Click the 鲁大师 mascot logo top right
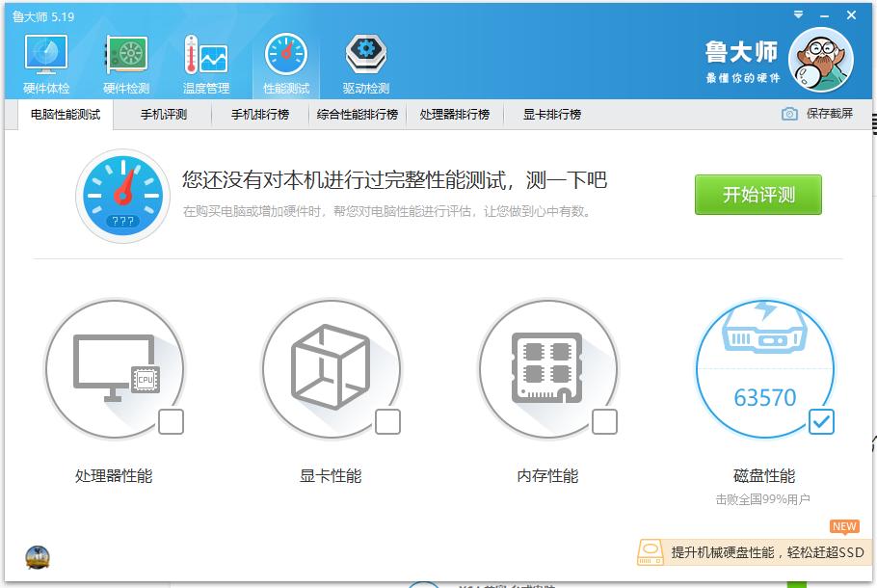This screenshot has height=588, width=877. (x=821, y=59)
